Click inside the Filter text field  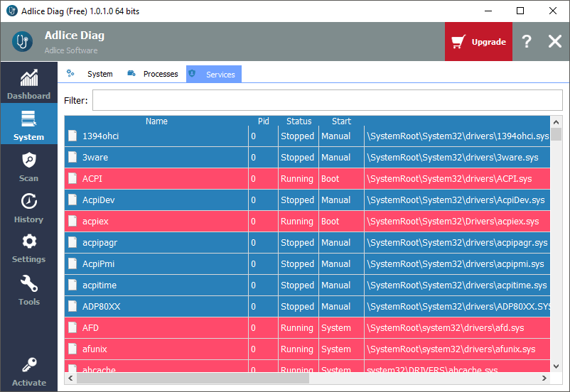point(327,100)
